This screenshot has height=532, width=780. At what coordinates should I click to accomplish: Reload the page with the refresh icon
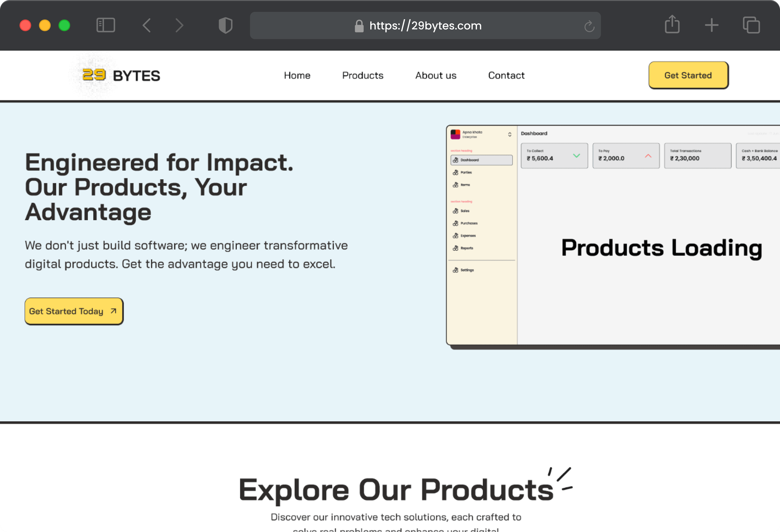(x=589, y=26)
